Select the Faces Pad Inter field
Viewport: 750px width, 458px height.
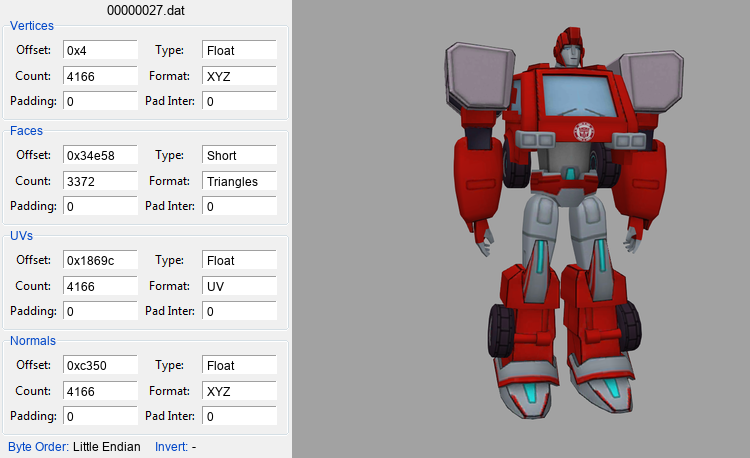239,206
